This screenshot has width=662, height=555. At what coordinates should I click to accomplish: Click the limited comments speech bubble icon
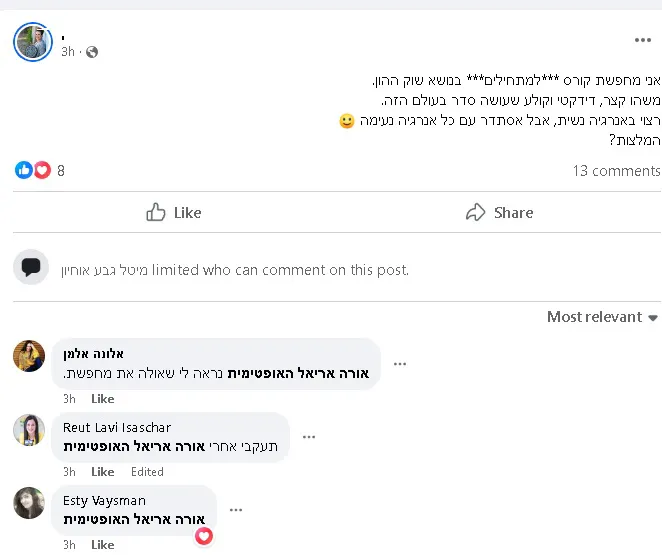pos(31,267)
